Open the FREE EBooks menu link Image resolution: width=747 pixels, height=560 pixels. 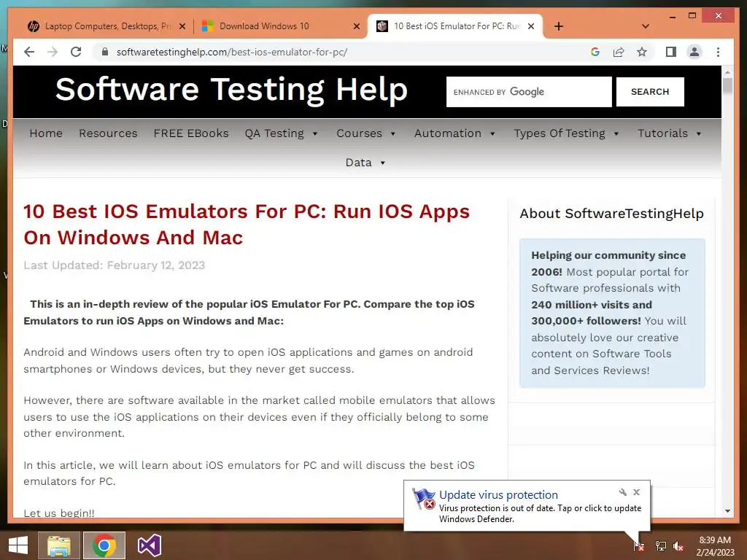coord(191,133)
